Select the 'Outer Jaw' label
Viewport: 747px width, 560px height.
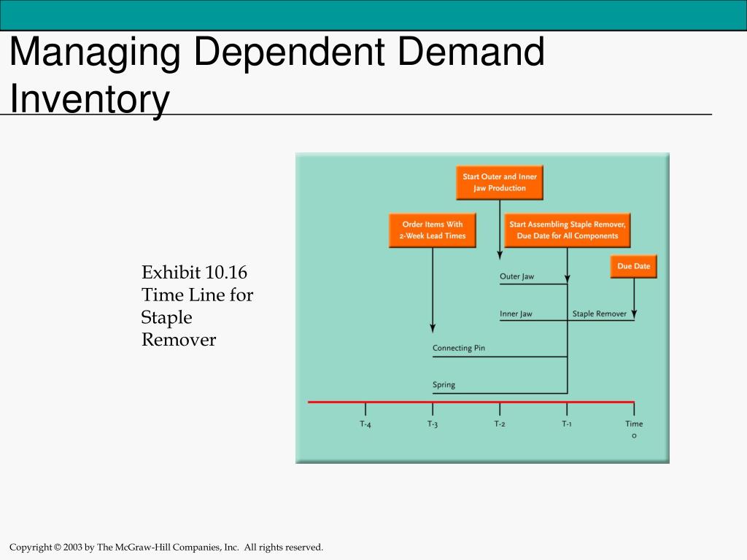tap(517, 276)
